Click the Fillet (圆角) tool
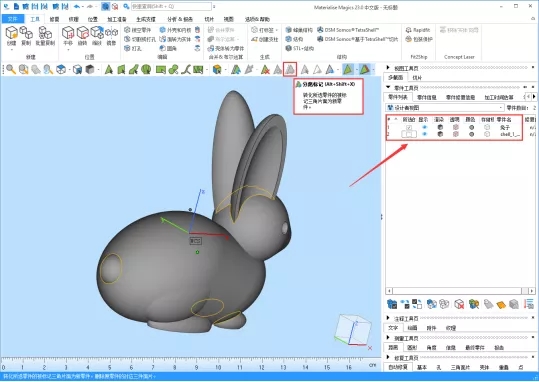 click(x=168, y=48)
